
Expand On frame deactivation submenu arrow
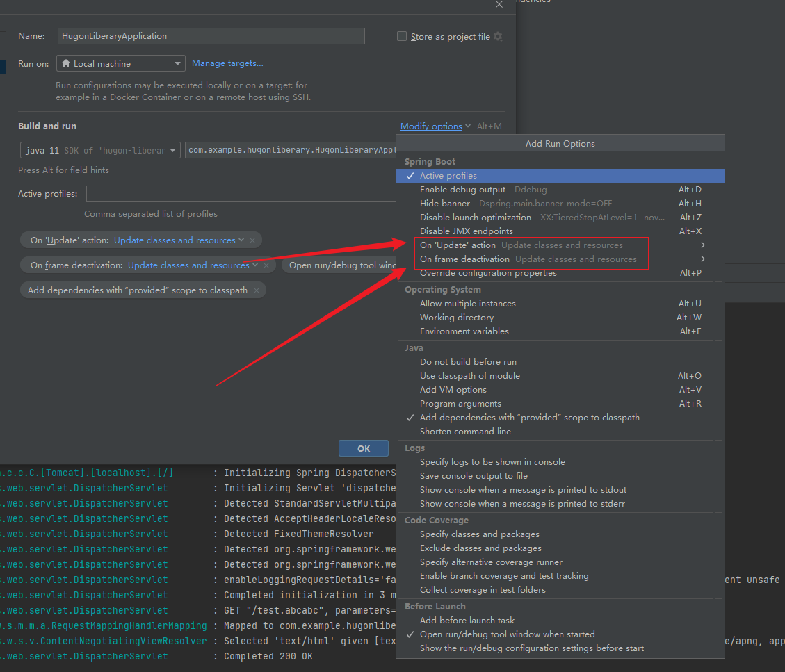tap(703, 259)
